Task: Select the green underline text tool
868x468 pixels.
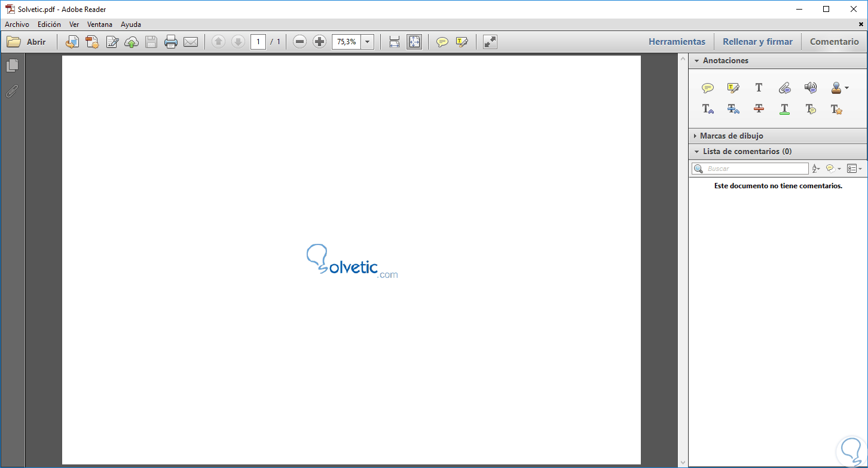Action: 785,109
